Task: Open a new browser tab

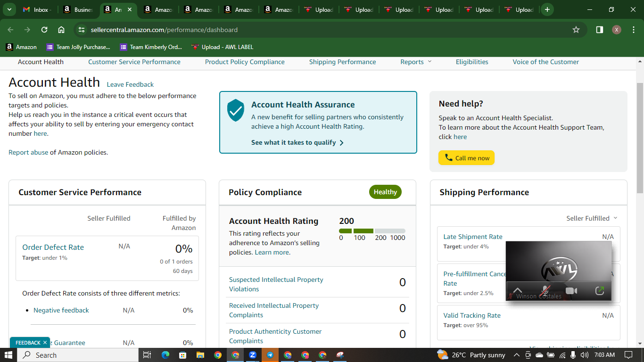Action: [547, 9]
